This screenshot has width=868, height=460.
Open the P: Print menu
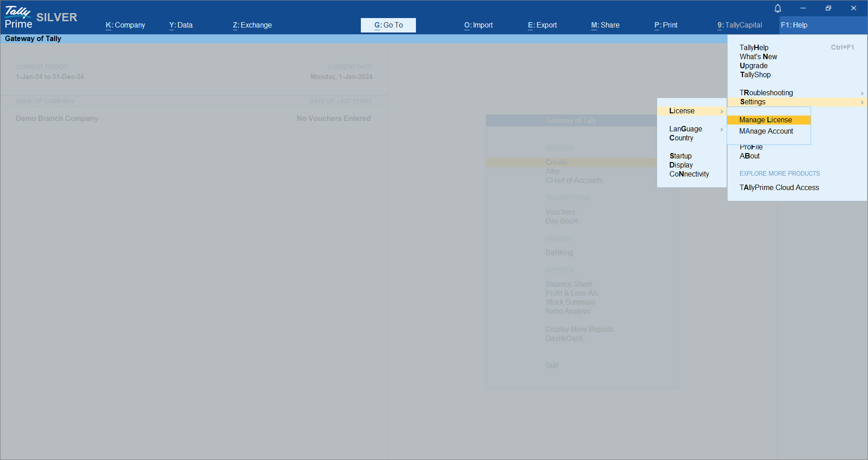[x=666, y=25]
